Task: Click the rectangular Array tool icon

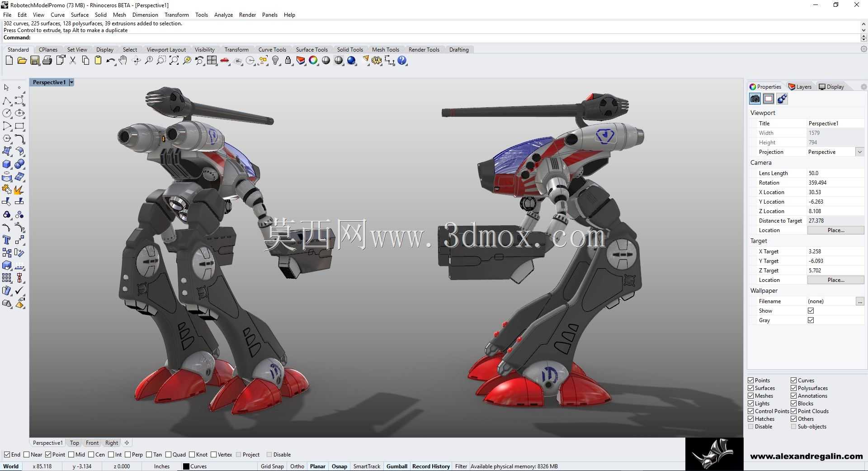Action: (x=7, y=278)
